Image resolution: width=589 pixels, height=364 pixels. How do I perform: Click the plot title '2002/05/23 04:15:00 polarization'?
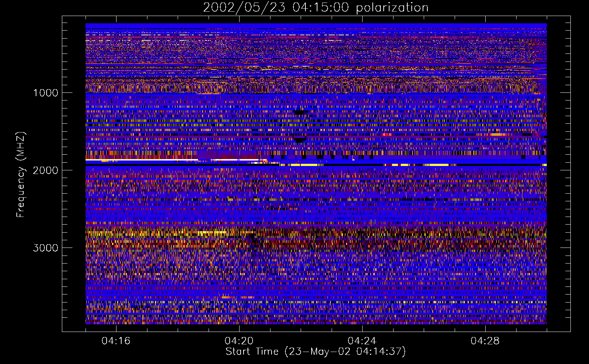point(316,8)
